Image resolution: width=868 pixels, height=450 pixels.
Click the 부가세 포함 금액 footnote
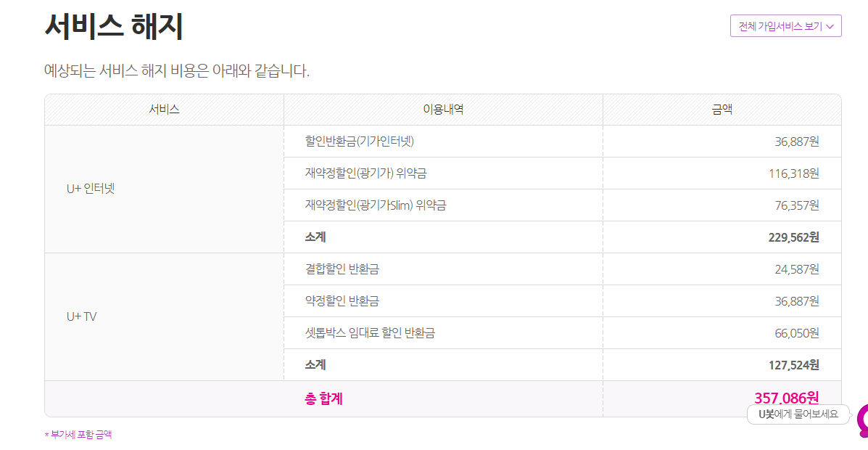(x=79, y=435)
